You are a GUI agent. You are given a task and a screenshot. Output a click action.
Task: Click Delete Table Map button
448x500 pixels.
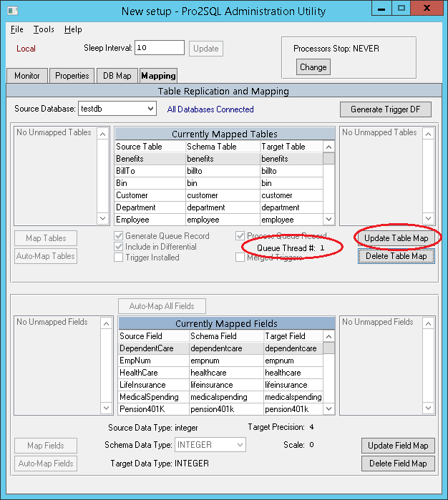point(396,256)
